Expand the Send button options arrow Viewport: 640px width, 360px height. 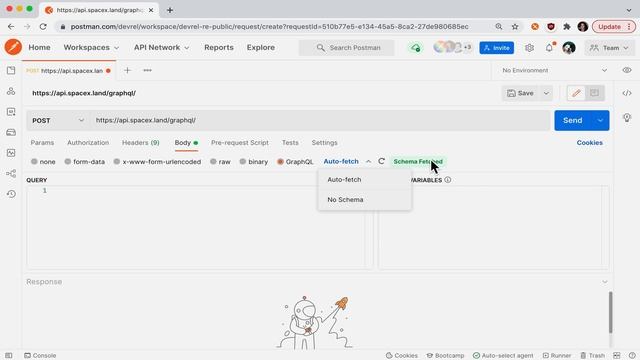[600, 120]
